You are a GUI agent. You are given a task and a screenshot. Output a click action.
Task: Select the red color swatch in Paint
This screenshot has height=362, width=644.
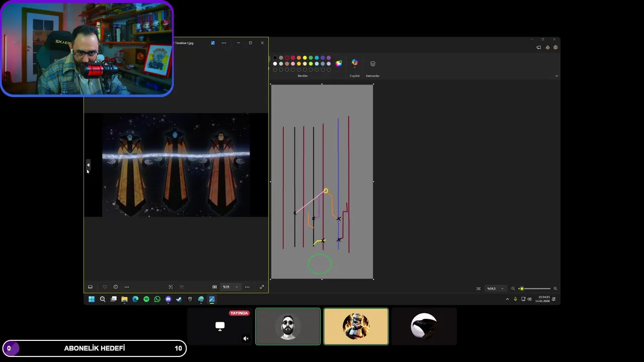coord(293,58)
